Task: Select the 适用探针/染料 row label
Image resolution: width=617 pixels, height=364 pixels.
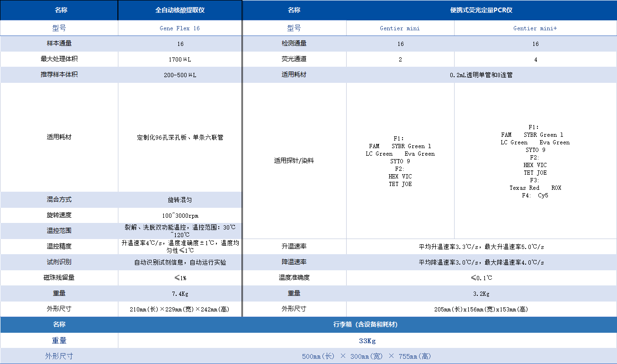Action: 294,160
